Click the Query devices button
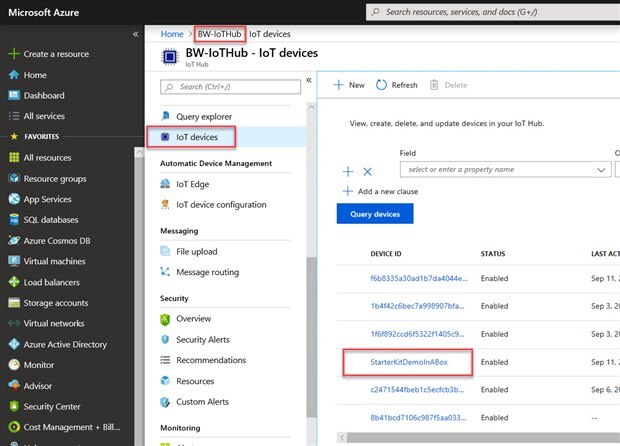 coord(375,214)
